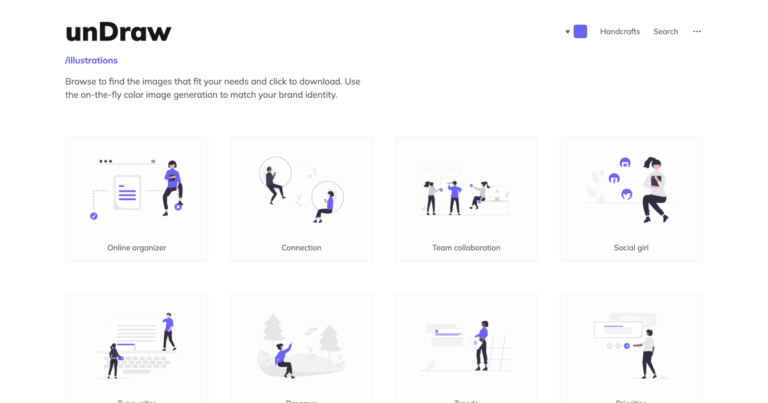
Task: Expand the color picker dropdown arrow
Action: (567, 32)
